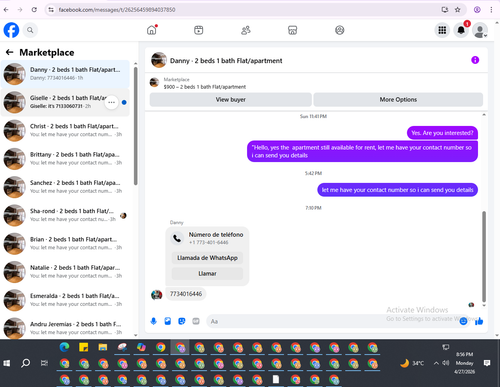Open the volume speaker icon in tray
Image resolution: width=500 pixels, height=387 pixels.
click(x=446, y=363)
